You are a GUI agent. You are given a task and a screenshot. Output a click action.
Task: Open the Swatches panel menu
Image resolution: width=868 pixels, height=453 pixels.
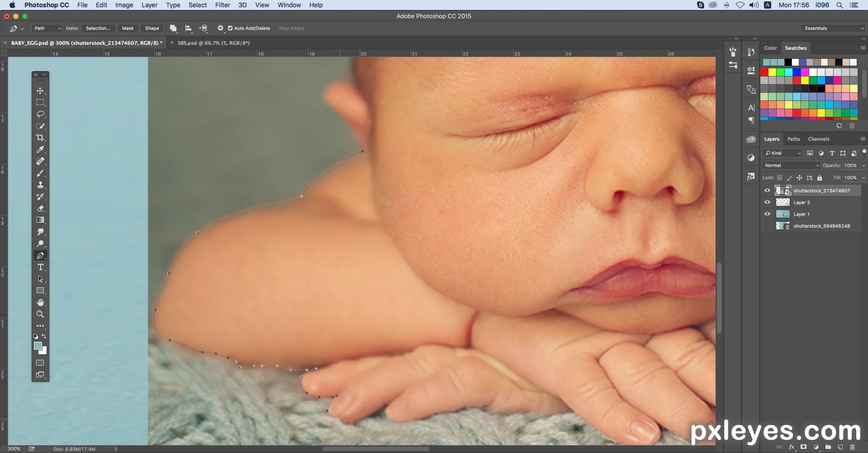point(863,48)
